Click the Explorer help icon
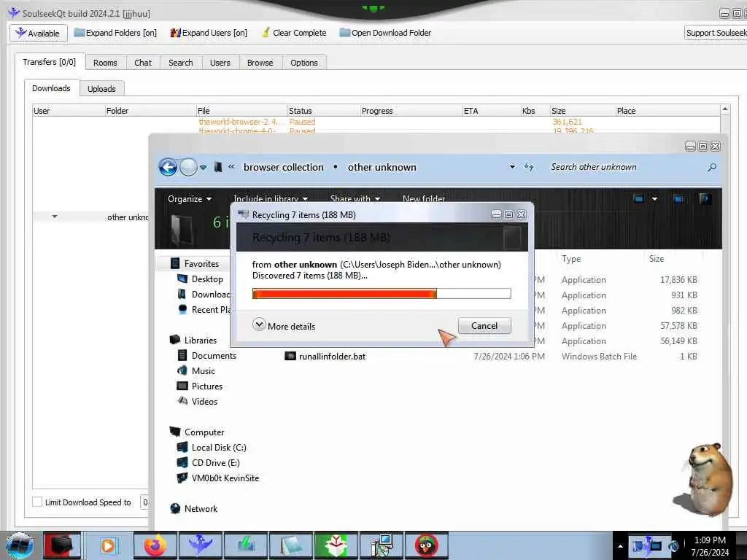 [705, 198]
